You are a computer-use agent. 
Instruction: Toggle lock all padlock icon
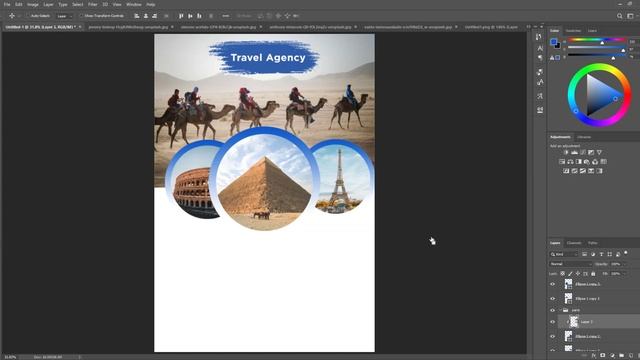tap(593, 273)
